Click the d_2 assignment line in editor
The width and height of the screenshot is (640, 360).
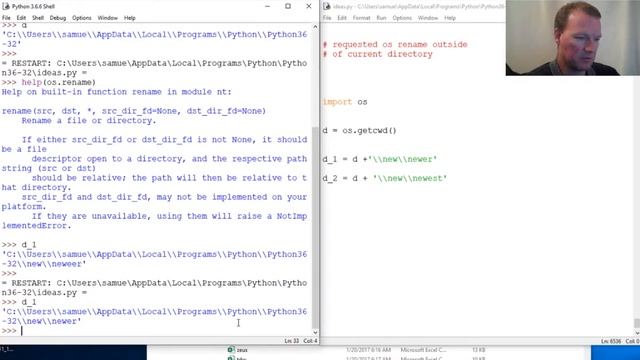tap(384, 178)
